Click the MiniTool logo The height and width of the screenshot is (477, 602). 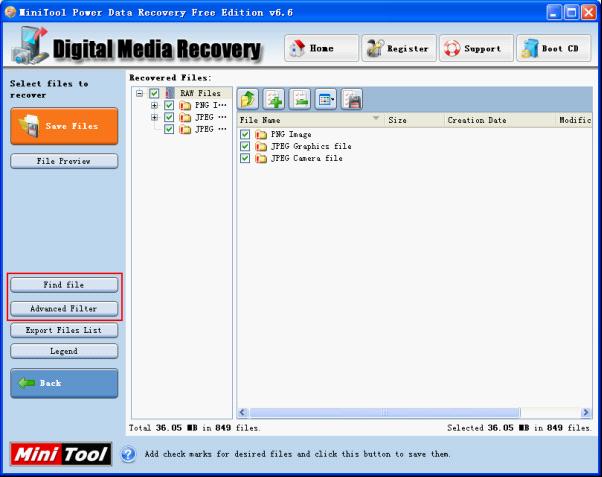click(x=61, y=454)
